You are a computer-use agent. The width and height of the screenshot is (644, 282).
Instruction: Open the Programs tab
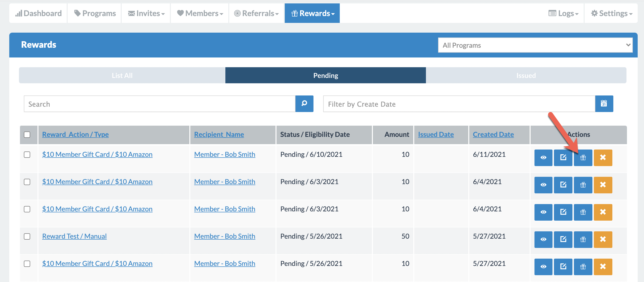(x=94, y=13)
